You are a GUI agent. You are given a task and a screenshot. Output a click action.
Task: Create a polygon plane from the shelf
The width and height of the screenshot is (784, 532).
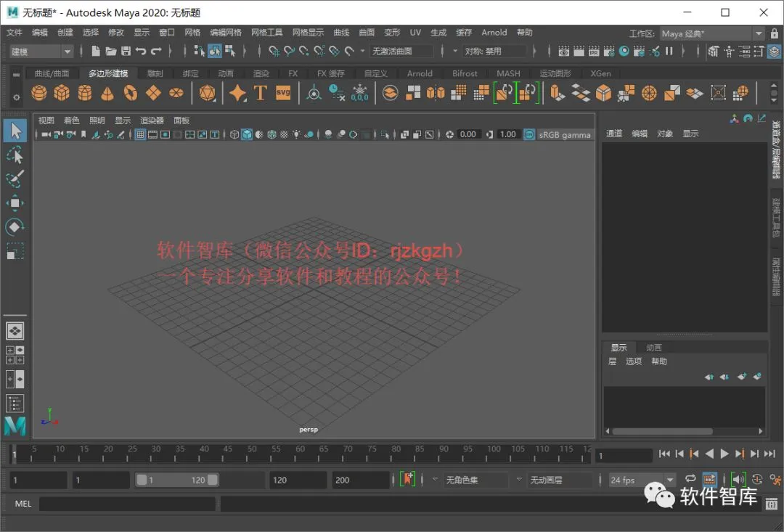pos(153,93)
